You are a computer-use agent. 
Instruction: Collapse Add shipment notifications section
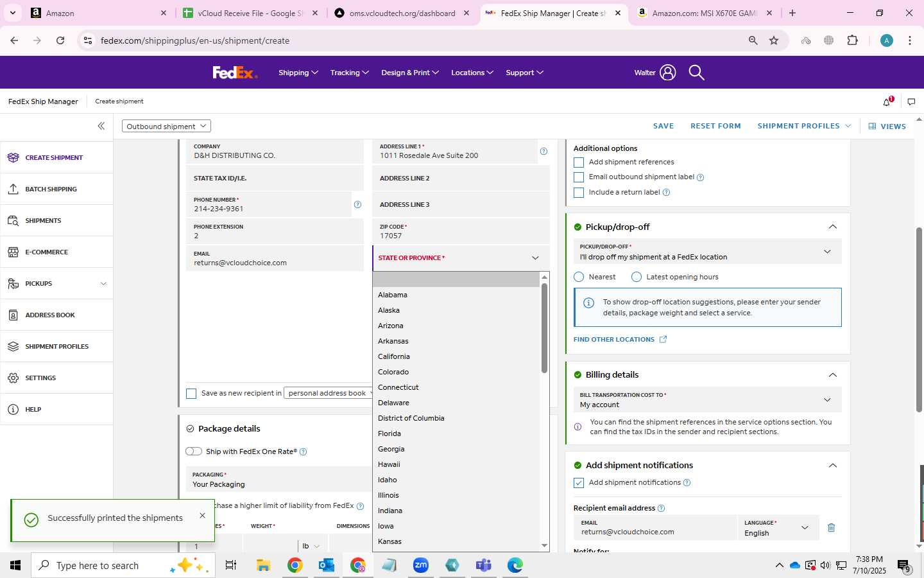tap(832, 466)
